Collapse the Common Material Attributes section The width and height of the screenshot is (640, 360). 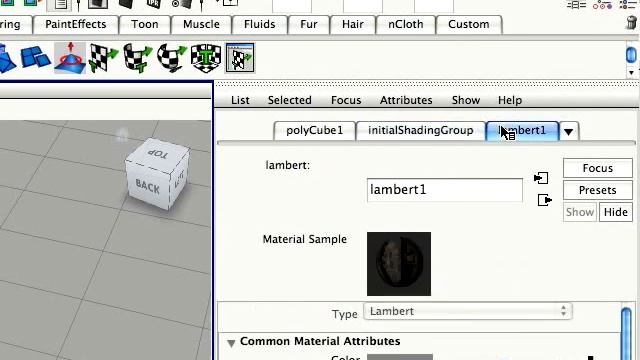[x=231, y=343]
